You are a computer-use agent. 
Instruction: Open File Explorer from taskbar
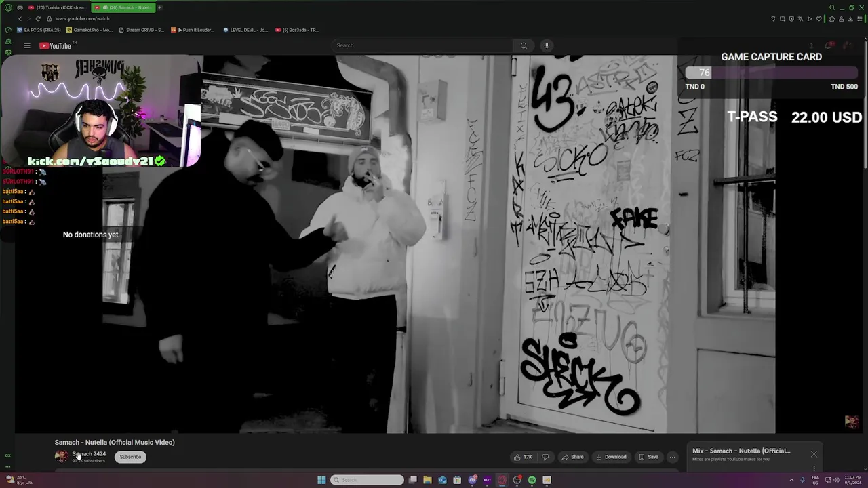[427, 480]
